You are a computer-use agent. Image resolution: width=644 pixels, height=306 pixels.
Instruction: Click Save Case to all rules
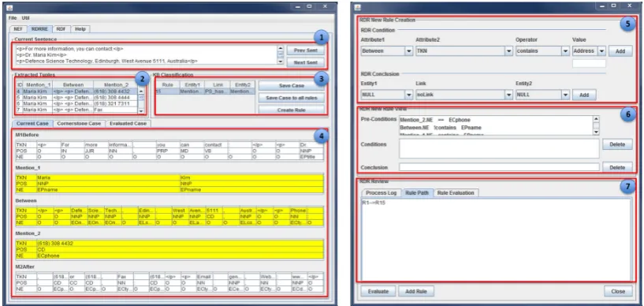[291, 98]
